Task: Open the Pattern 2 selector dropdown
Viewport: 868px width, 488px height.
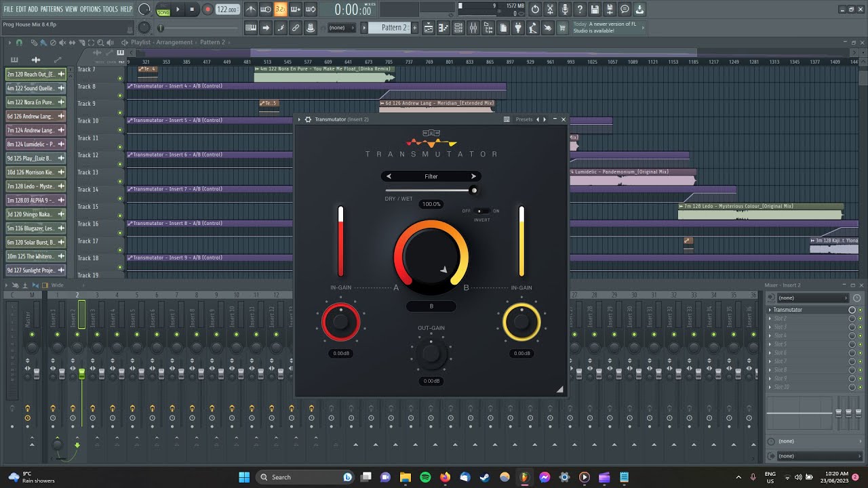Action: click(x=394, y=28)
